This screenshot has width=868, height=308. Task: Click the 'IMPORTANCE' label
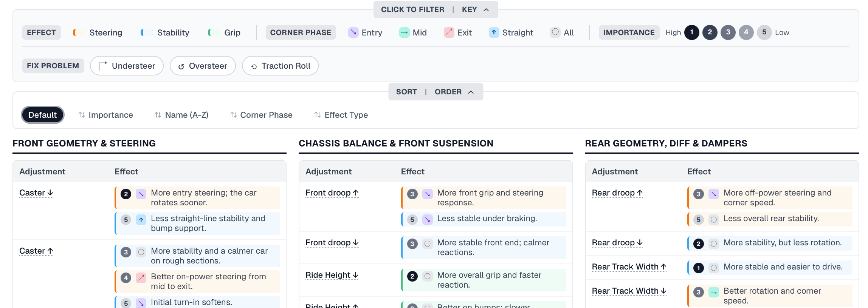coord(629,32)
